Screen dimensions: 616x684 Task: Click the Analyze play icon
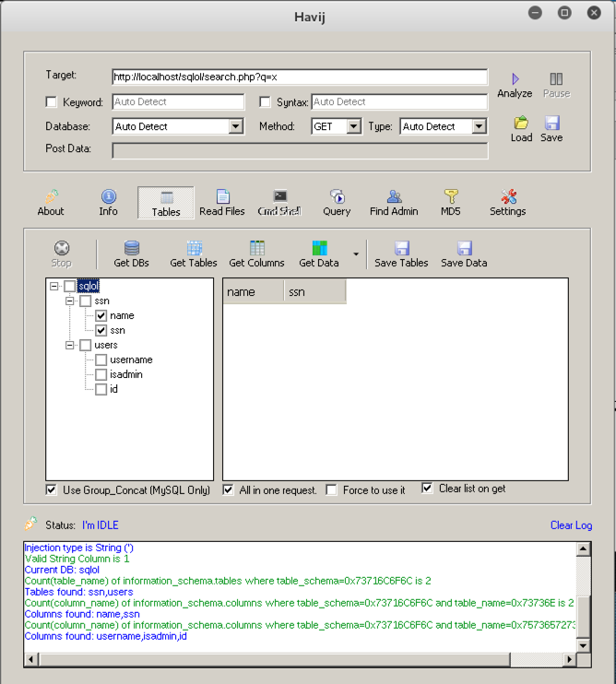click(x=515, y=79)
